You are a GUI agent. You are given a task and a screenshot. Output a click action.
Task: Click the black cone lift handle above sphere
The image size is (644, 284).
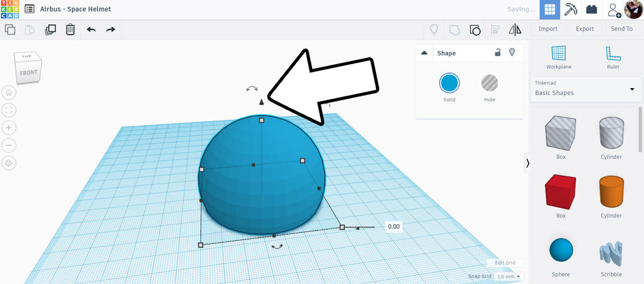(261, 102)
